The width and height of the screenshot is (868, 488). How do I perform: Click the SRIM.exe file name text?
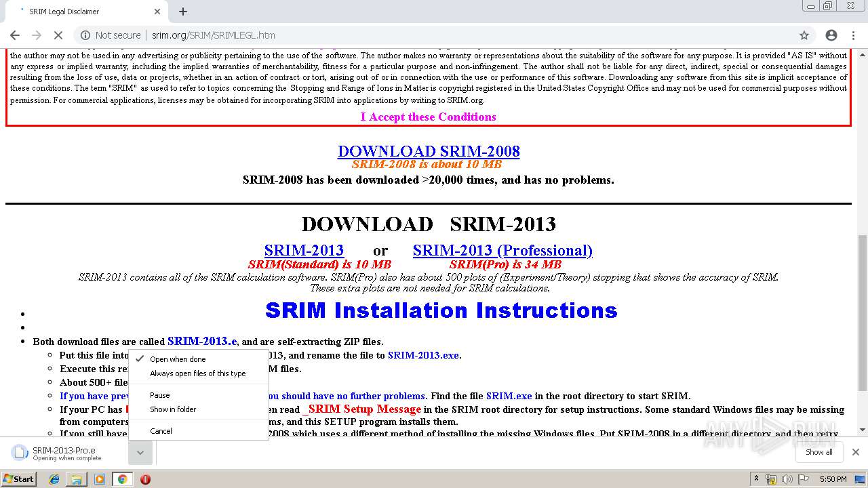(509, 396)
